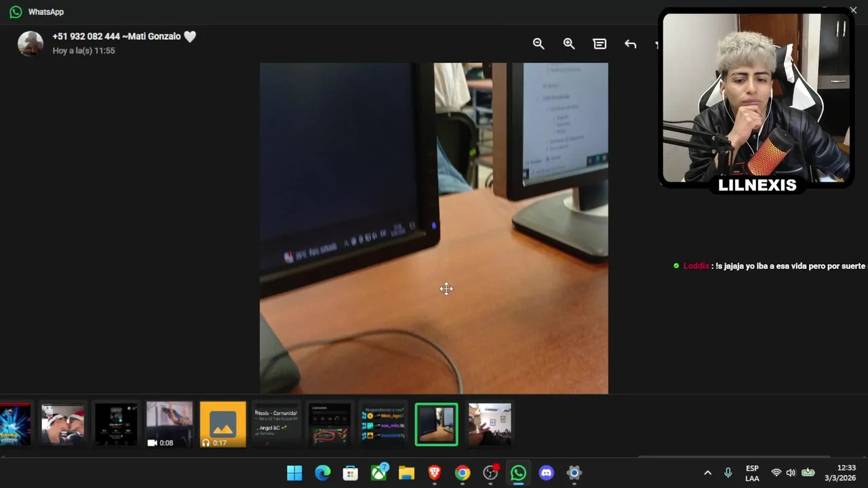Open the 0:17 audio thumbnail

[x=222, y=424]
